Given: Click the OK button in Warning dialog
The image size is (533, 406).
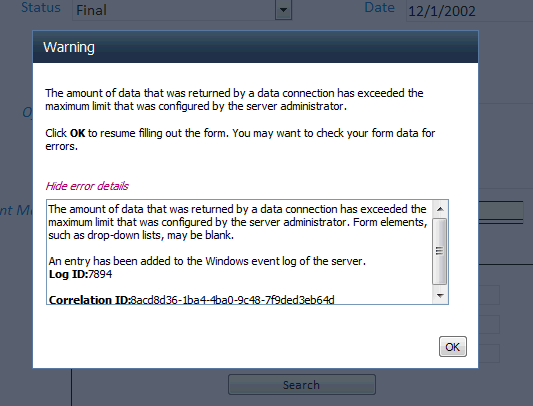Looking at the screenshot, I should coord(452,346).
